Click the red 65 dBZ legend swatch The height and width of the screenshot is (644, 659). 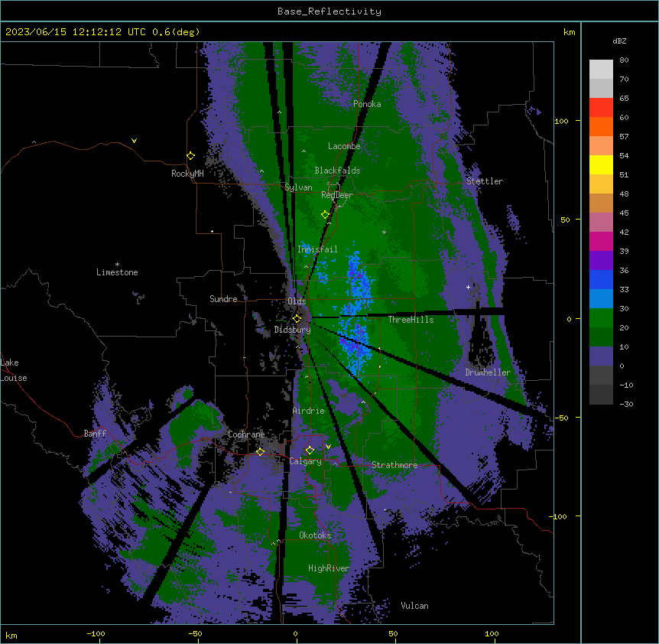tap(601, 108)
